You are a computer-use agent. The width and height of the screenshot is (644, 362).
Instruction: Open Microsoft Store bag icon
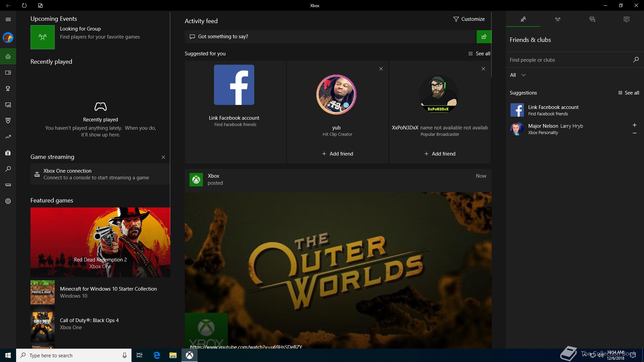[x=8, y=153]
